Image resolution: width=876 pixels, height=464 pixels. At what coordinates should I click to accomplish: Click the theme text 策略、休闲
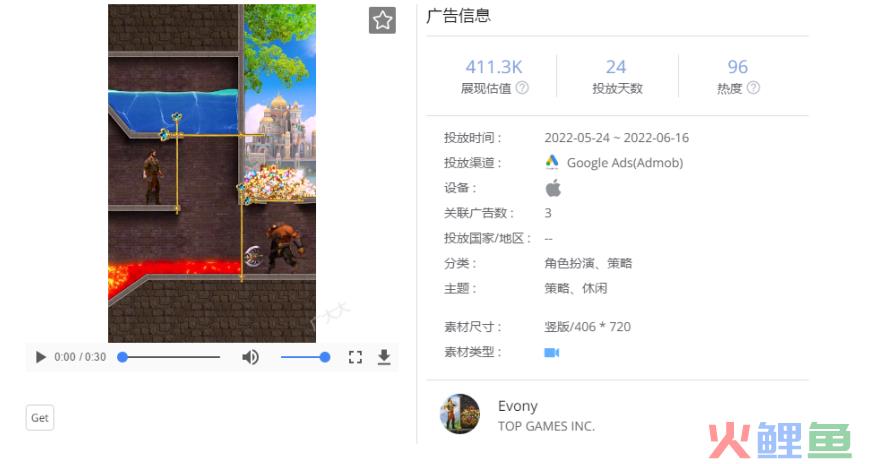[x=575, y=288]
